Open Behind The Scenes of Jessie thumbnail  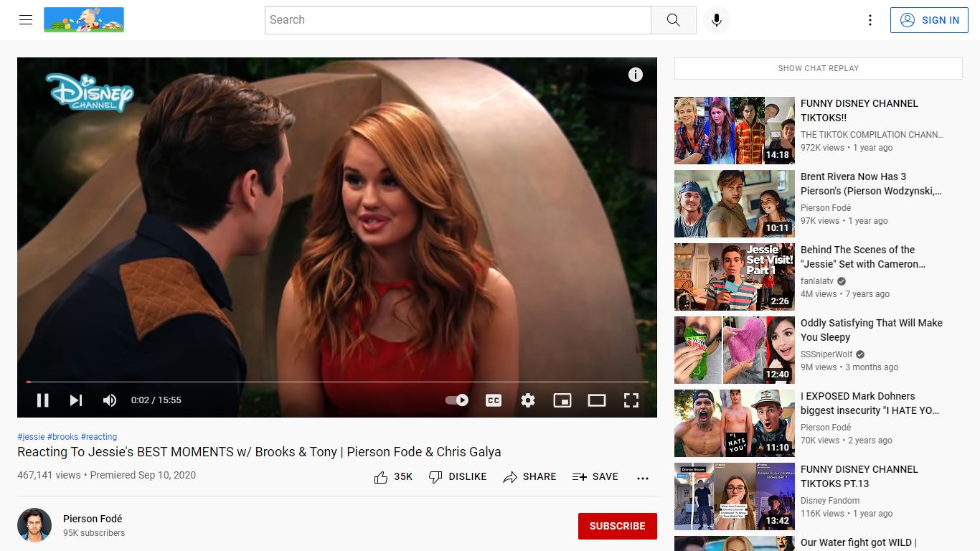click(x=735, y=277)
